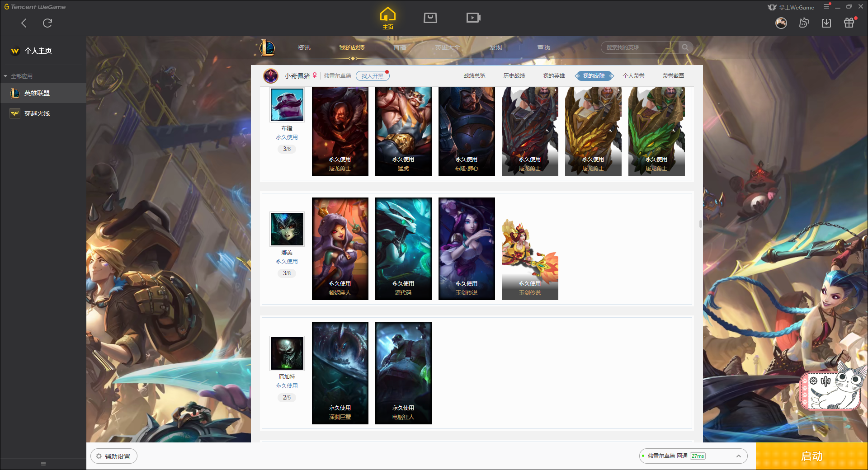Screen dimensions: 868x470
Task: Open the video icon in top bar
Action: click(473, 18)
